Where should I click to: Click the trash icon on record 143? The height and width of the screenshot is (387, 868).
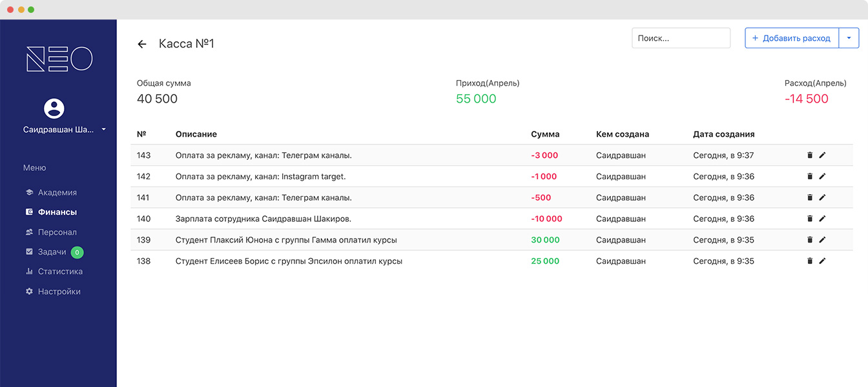tap(809, 155)
